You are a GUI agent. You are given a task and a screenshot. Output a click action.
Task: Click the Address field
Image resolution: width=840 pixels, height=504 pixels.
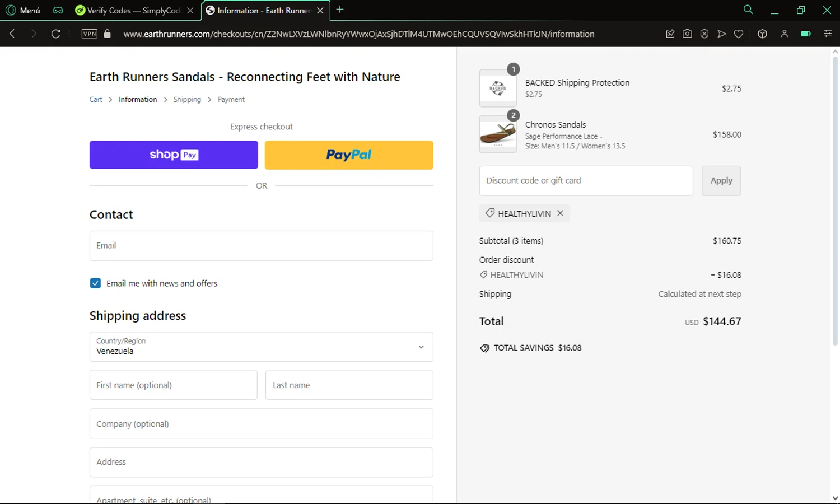coord(262,463)
